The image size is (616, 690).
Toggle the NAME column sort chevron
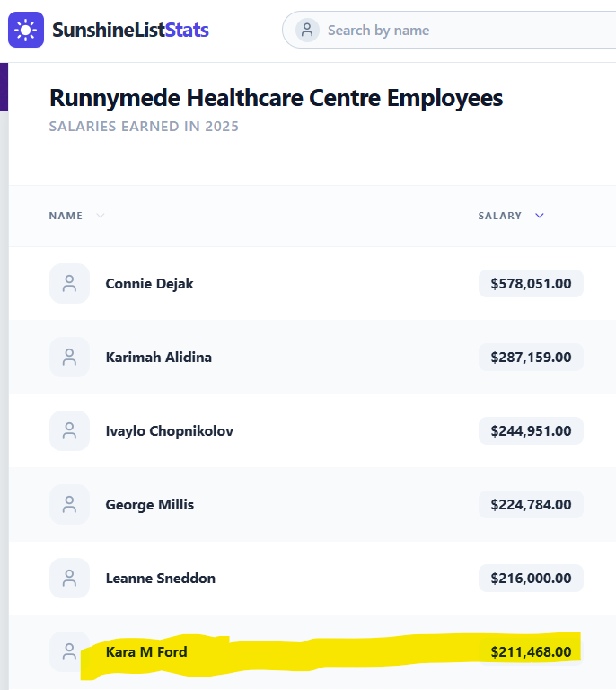click(101, 216)
